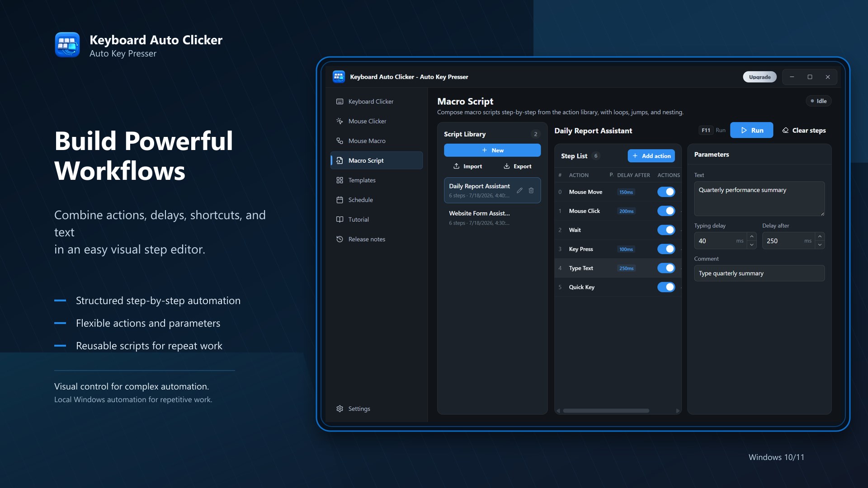Click the Settings gear icon
This screenshot has width=868, height=488.
(340, 408)
